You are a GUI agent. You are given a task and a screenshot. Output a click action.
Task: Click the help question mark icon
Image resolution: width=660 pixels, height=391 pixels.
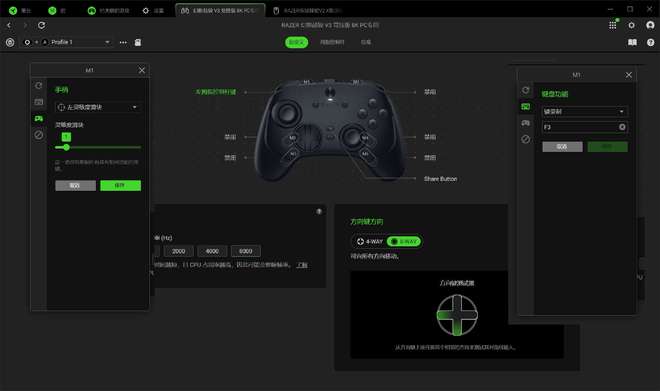650,42
